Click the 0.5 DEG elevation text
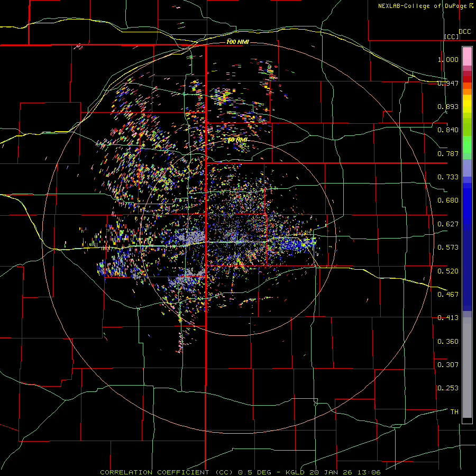 (254, 472)
